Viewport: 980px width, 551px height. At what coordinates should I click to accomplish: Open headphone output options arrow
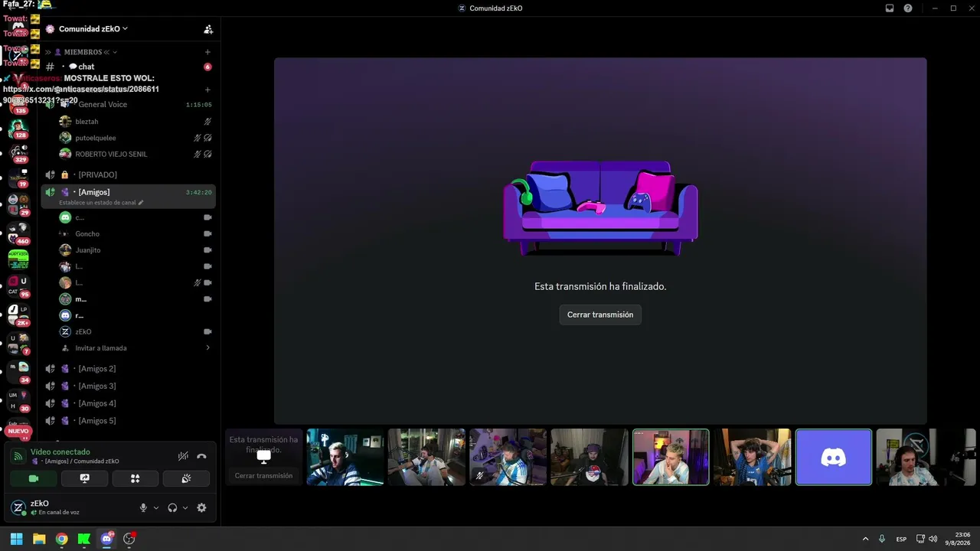(185, 507)
